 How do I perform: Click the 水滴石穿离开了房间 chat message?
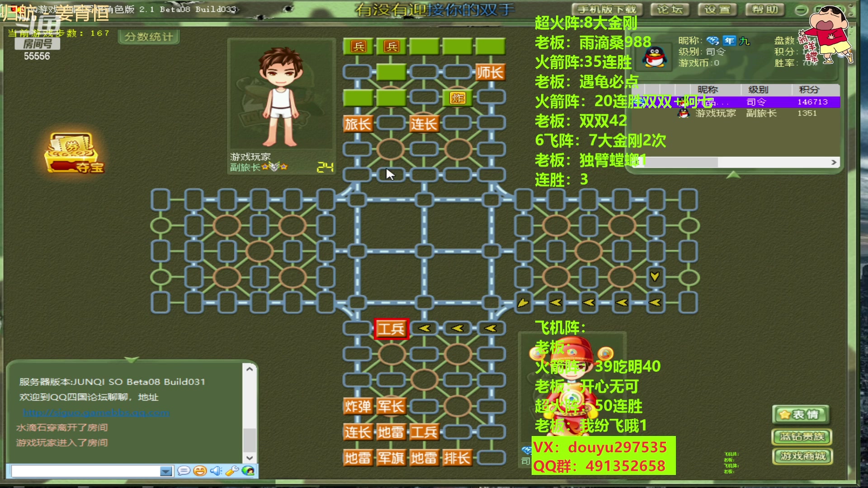[x=62, y=427]
